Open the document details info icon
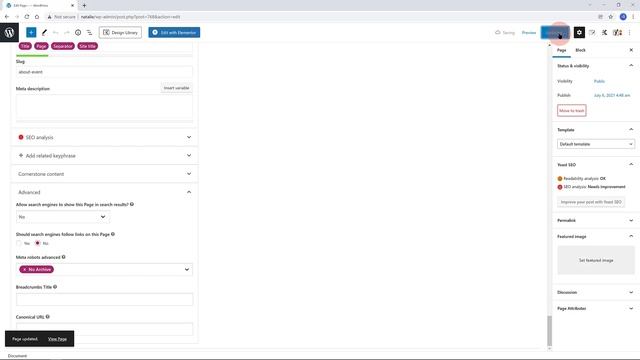640x360 pixels. (x=78, y=32)
